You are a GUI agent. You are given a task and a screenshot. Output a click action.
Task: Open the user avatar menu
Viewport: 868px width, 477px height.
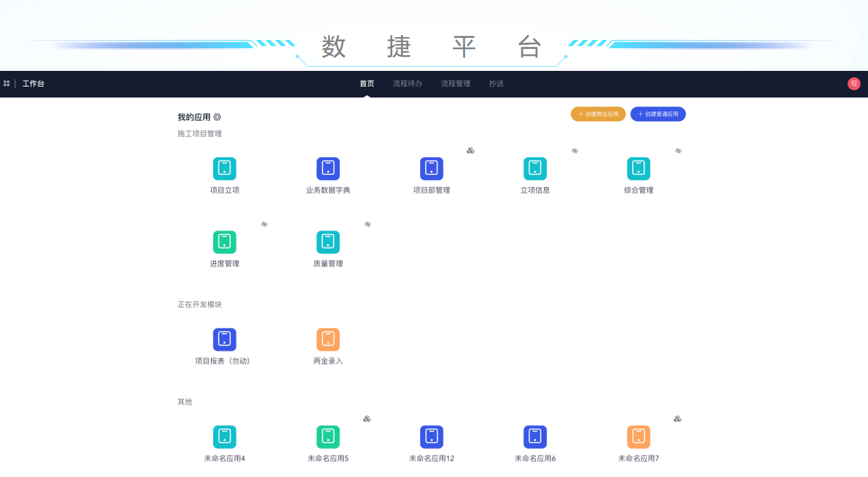(x=854, y=84)
